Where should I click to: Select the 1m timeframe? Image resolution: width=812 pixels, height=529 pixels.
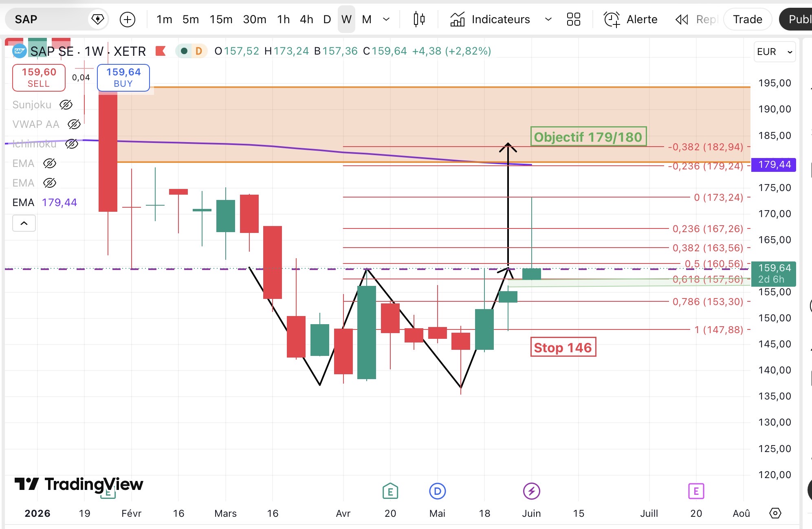(x=164, y=19)
